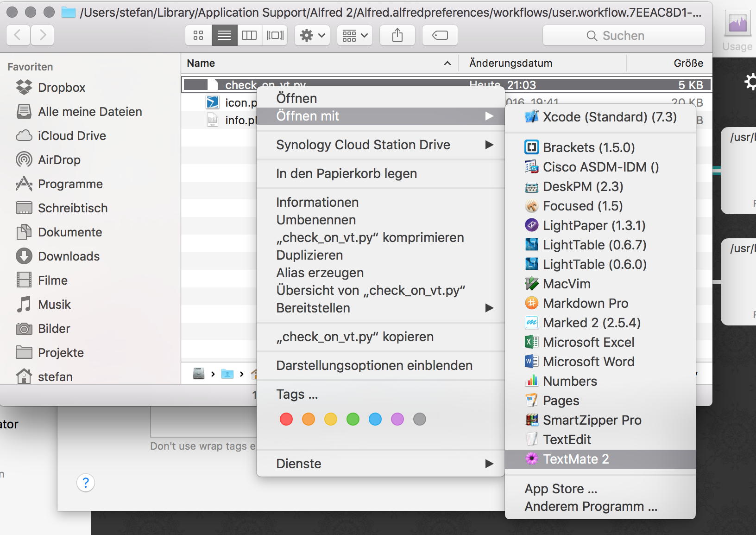Open file with TextEdit
Image resolution: width=756 pixels, height=535 pixels.
(600, 439)
